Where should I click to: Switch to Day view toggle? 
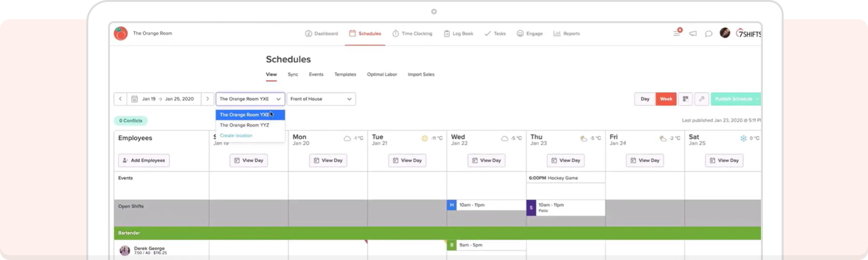(x=645, y=99)
